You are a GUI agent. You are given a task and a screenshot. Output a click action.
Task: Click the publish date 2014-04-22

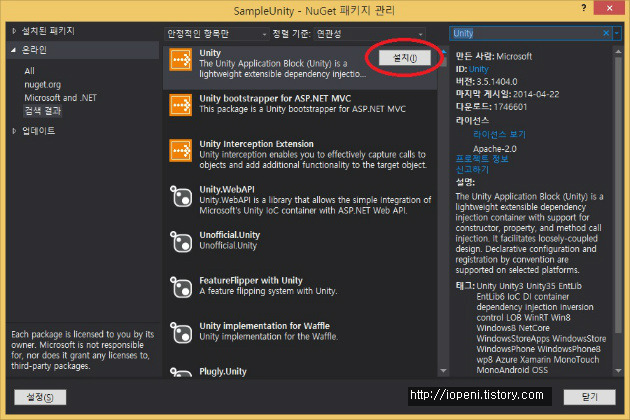click(536, 94)
